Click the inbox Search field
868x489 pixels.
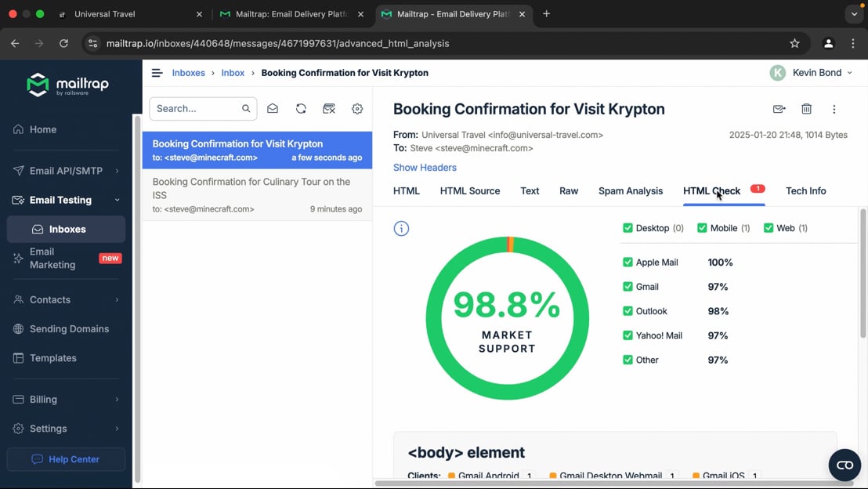click(196, 109)
